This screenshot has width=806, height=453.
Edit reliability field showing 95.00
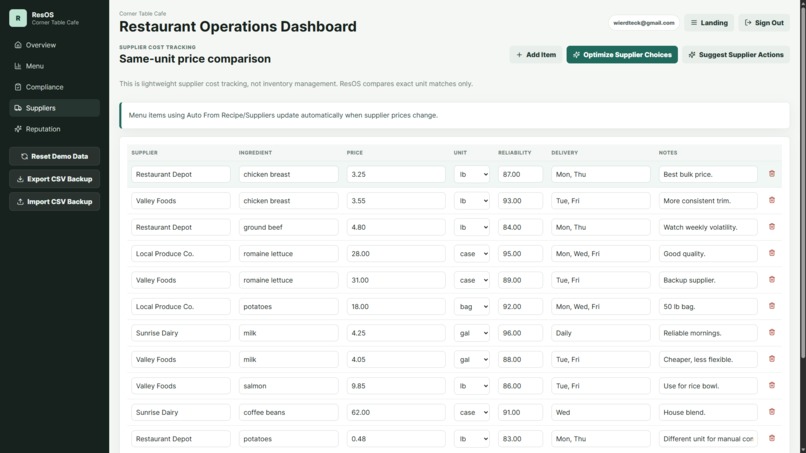(520, 253)
